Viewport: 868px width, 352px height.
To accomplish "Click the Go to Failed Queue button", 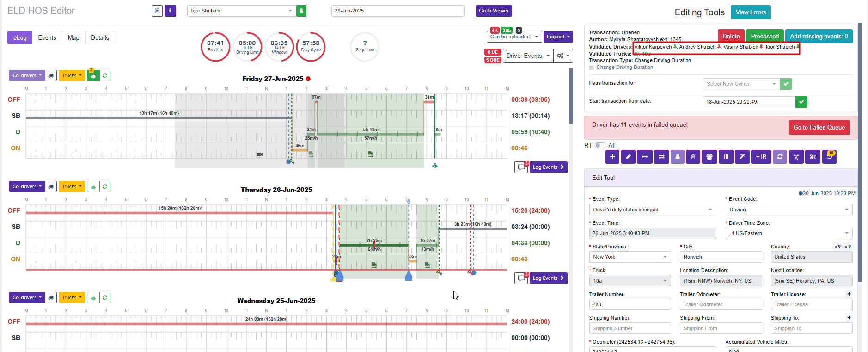I will [819, 128].
